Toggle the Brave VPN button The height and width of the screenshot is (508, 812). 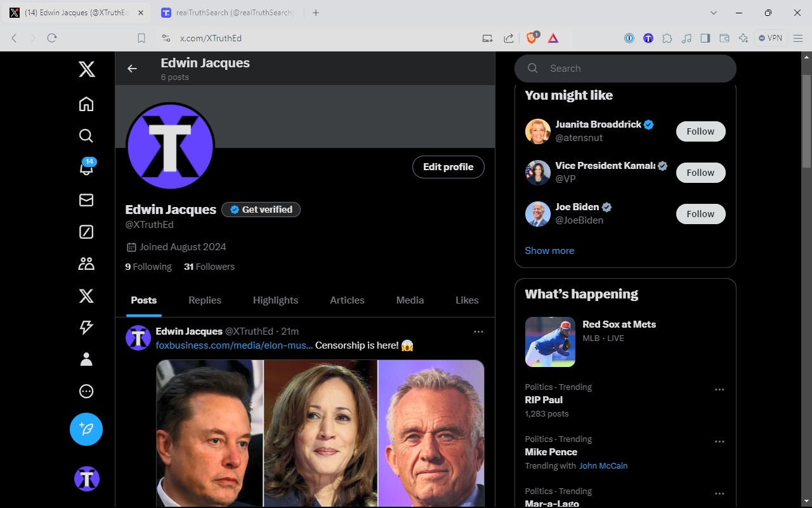(x=770, y=38)
